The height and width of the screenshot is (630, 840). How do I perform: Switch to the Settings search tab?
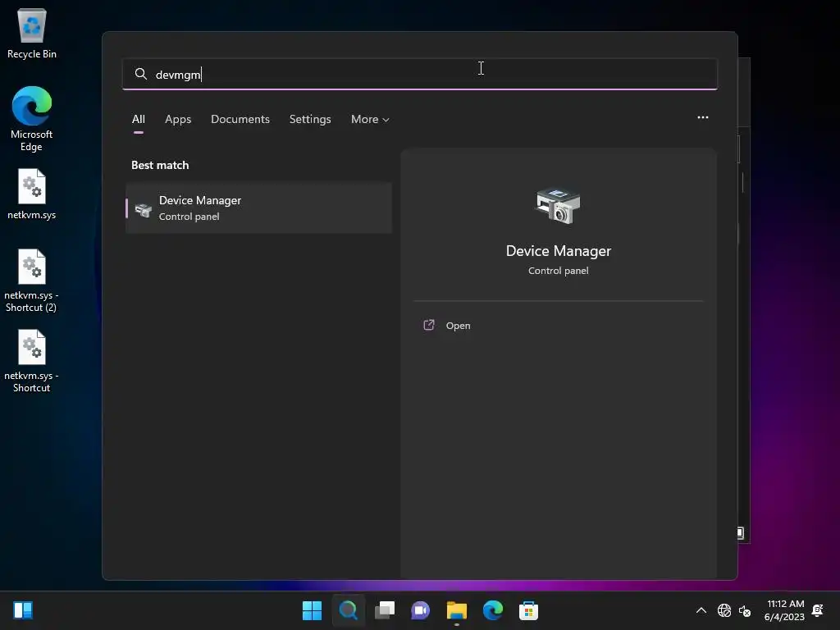pyautogui.click(x=310, y=120)
